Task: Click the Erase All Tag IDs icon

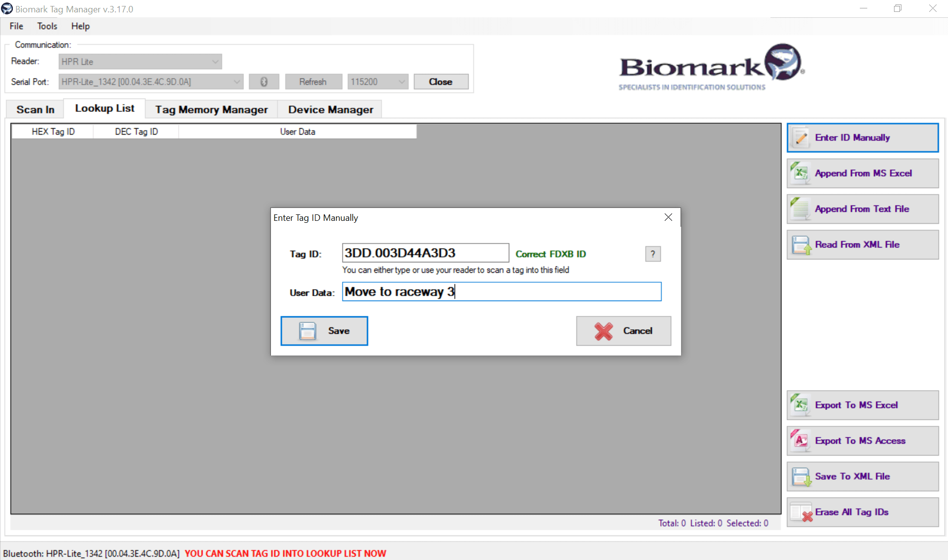Action: coord(800,512)
